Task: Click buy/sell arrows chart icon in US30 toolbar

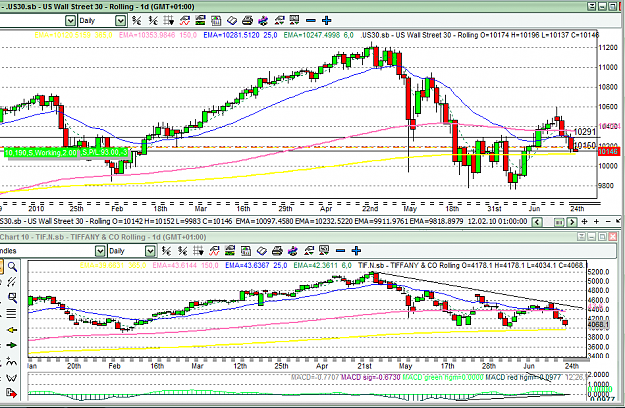Action: (279, 20)
